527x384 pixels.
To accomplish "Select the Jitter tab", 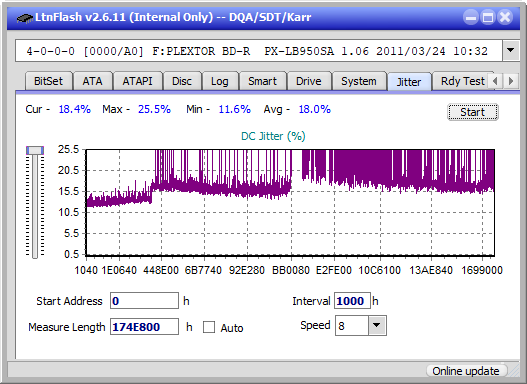I will click(x=409, y=82).
